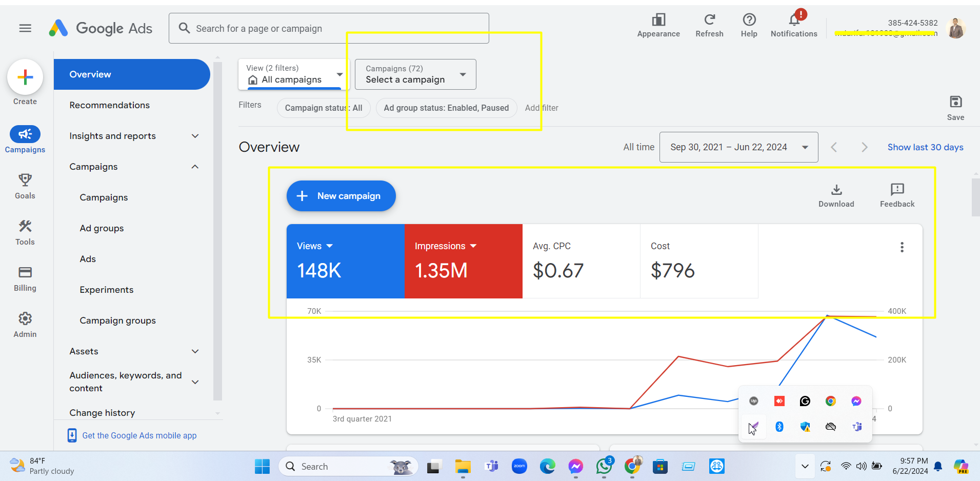Image resolution: width=980 pixels, height=481 pixels.
Task: Open the Help menu
Action: [x=749, y=26]
